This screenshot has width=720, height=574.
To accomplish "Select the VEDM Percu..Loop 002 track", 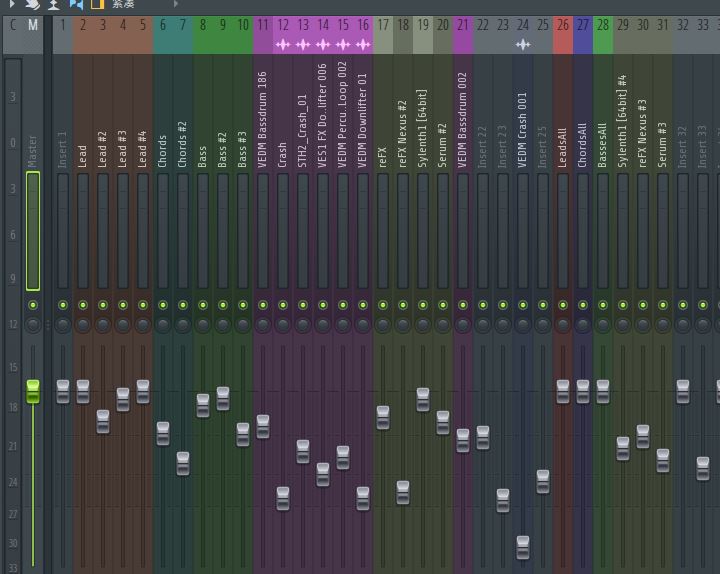I will [x=343, y=115].
